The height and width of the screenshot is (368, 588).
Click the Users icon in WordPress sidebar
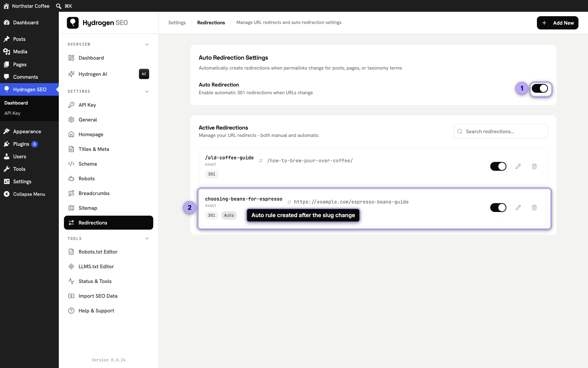pos(7,157)
